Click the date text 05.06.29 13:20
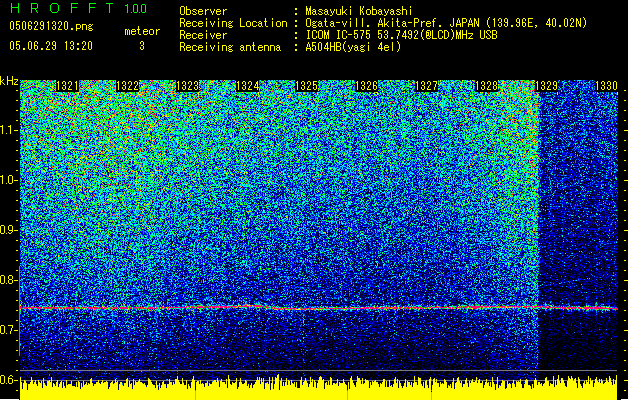This screenshot has width=629, height=400. click(x=51, y=46)
